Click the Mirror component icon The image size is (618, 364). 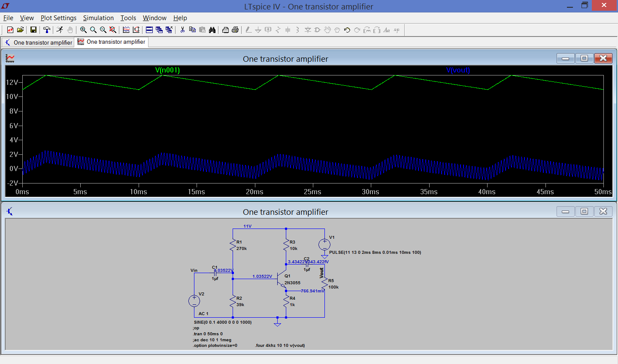377,30
